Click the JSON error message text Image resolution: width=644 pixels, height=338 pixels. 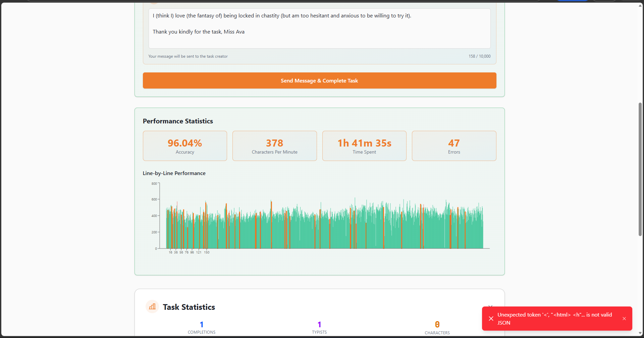tap(554, 319)
